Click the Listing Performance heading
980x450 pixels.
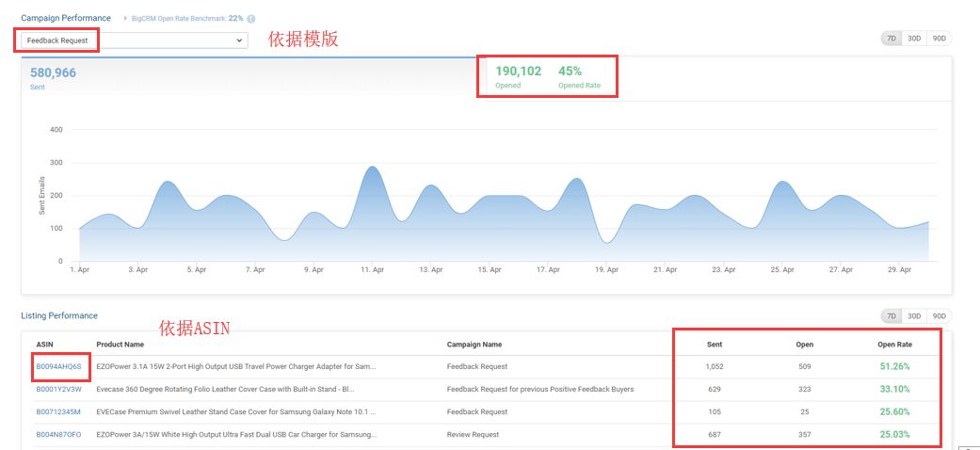coord(59,315)
